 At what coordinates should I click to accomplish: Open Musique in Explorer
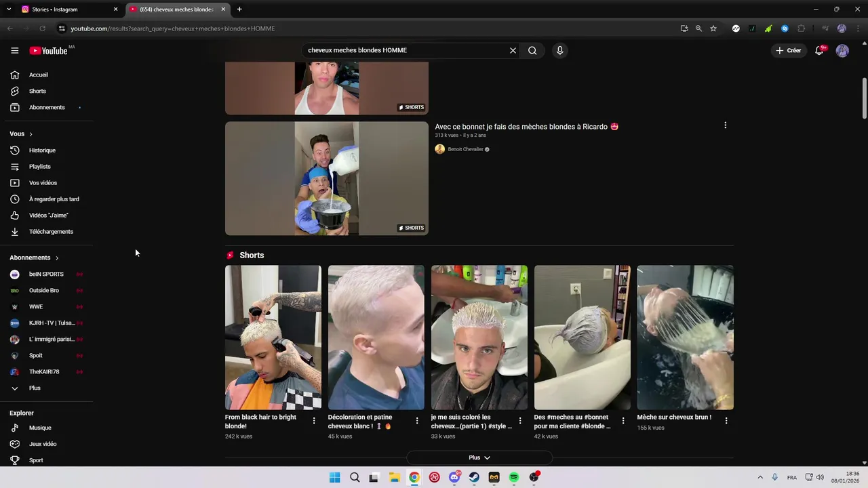[46, 428]
